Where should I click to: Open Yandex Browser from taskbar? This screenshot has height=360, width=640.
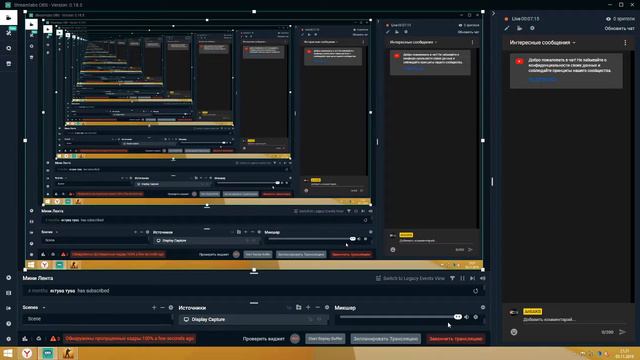coord(27,353)
